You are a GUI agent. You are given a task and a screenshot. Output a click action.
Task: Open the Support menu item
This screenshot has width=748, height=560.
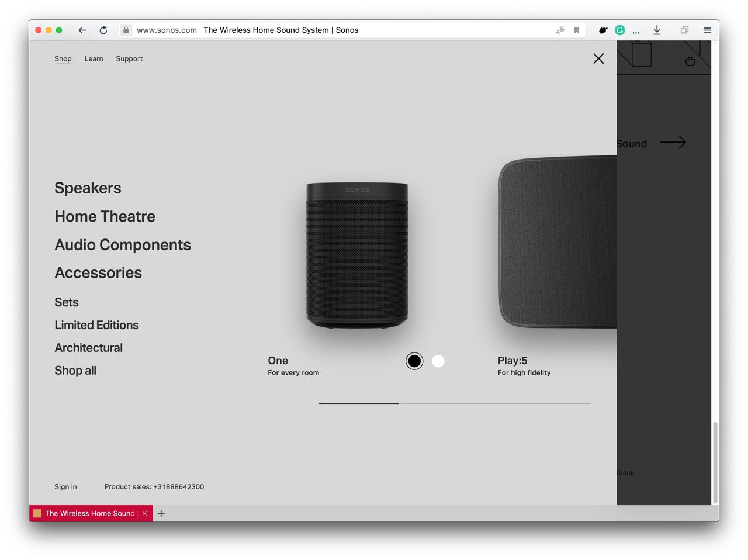point(129,59)
